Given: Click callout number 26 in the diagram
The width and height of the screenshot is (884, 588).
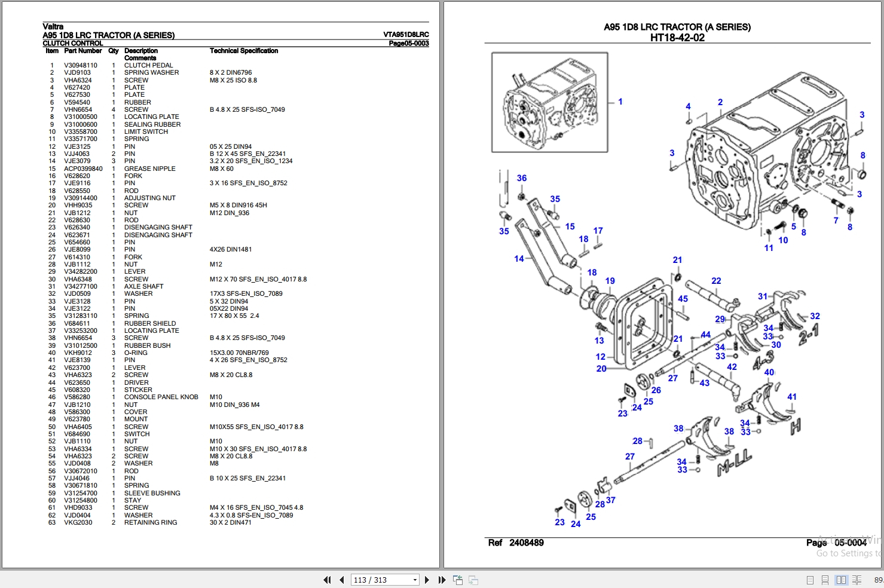Looking at the screenshot, I should point(656,390).
